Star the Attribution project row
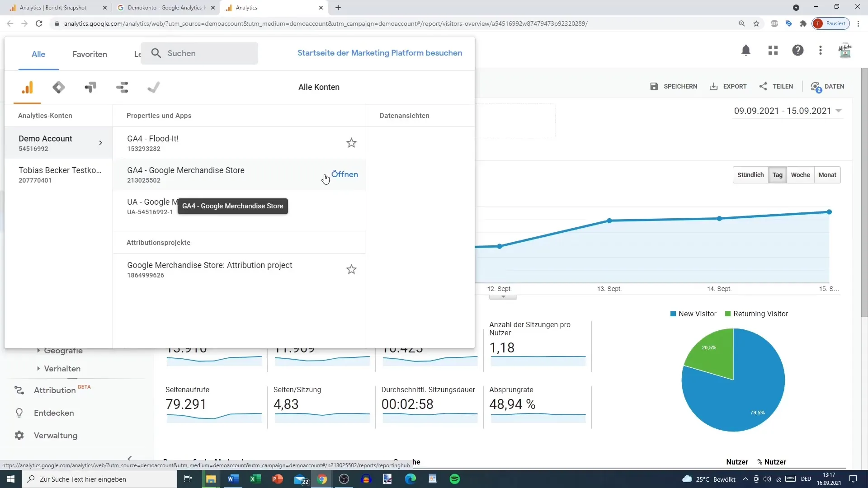Screen dimensions: 868x488 (351, 270)
